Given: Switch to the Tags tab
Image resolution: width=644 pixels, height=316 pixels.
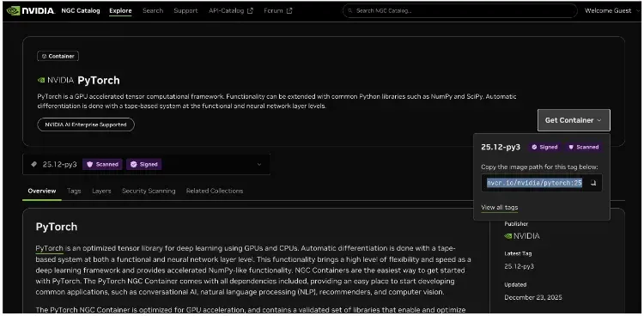Looking at the screenshot, I should pyautogui.click(x=74, y=191).
